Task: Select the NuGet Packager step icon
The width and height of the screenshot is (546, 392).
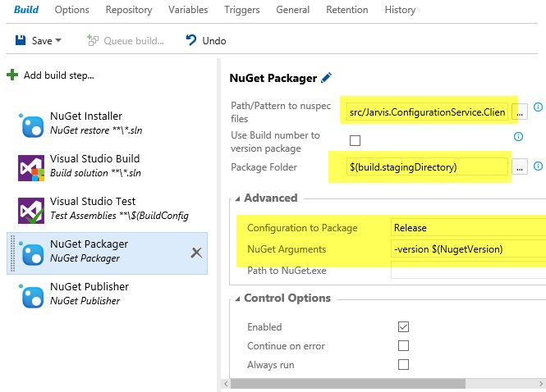Action: click(x=31, y=253)
